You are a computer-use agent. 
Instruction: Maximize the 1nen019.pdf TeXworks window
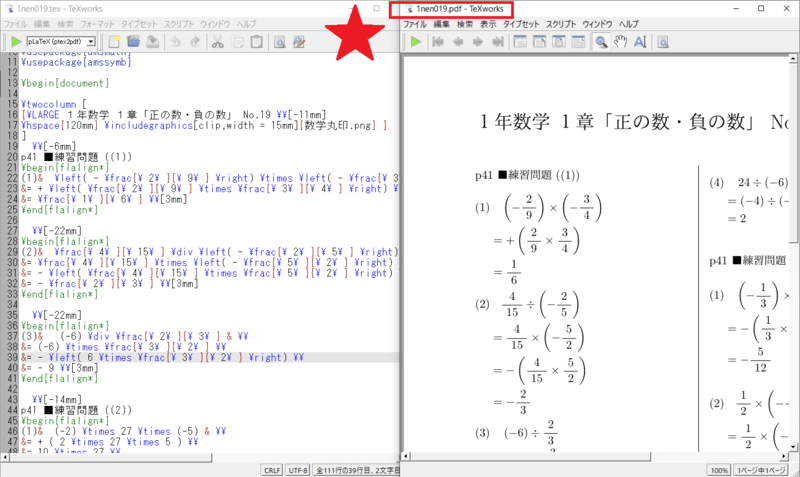coord(761,8)
